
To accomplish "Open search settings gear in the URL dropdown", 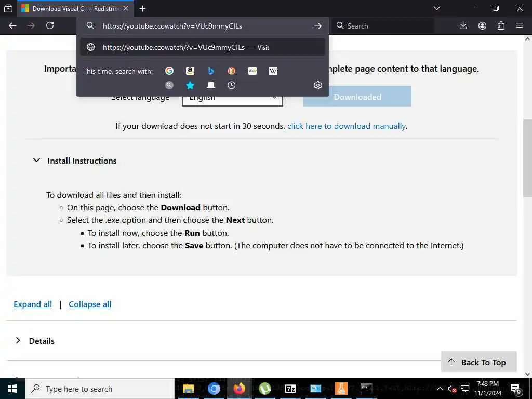I will click(x=318, y=85).
